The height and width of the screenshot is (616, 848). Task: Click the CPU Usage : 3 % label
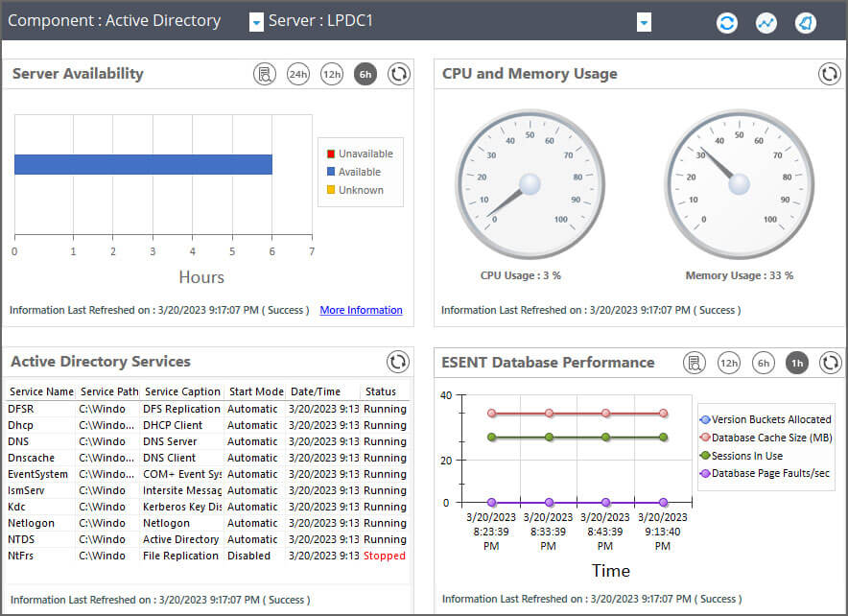click(520, 275)
